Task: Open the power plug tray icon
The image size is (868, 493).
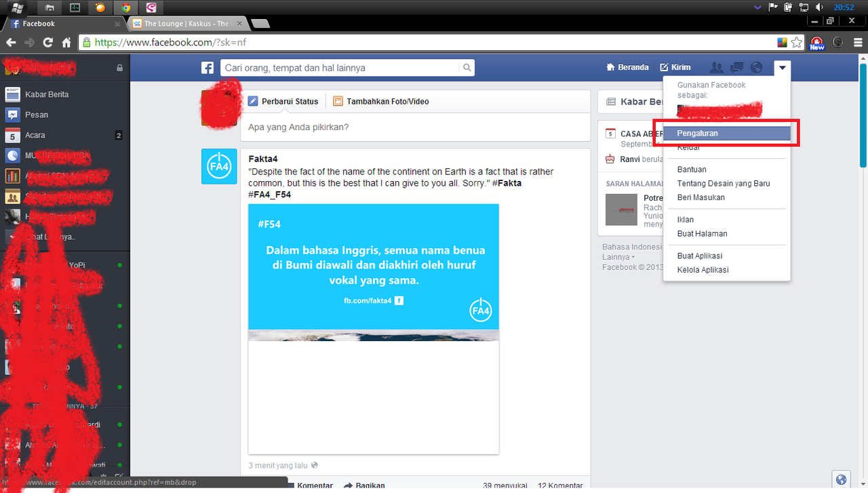Action: click(x=788, y=7)
